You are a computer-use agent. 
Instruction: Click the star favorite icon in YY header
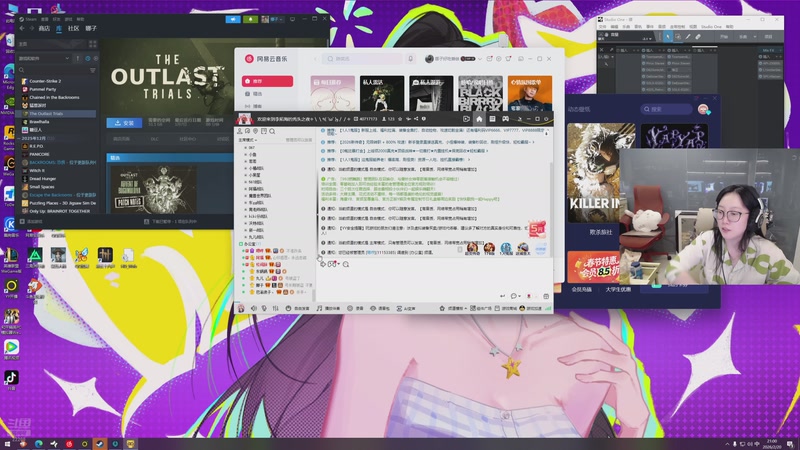400,119
